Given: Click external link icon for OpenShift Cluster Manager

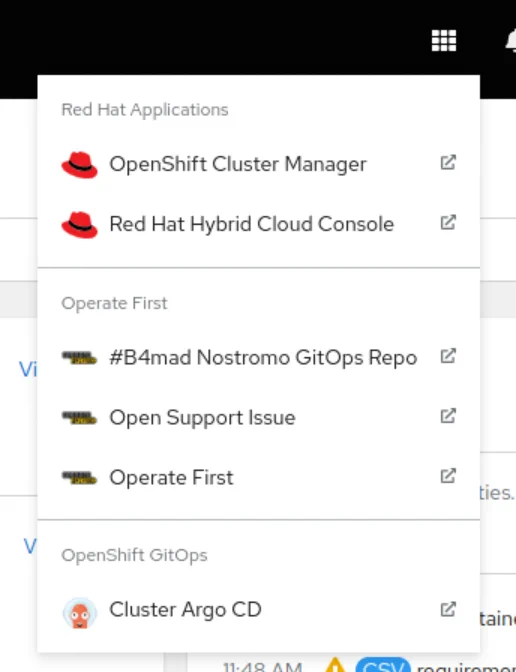Looking at the screenshot, I should coord(448,162).
